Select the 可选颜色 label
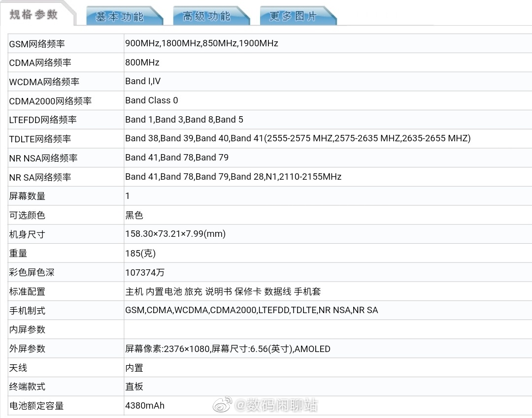The image size is (532, 418). click(x=27, y=215)
